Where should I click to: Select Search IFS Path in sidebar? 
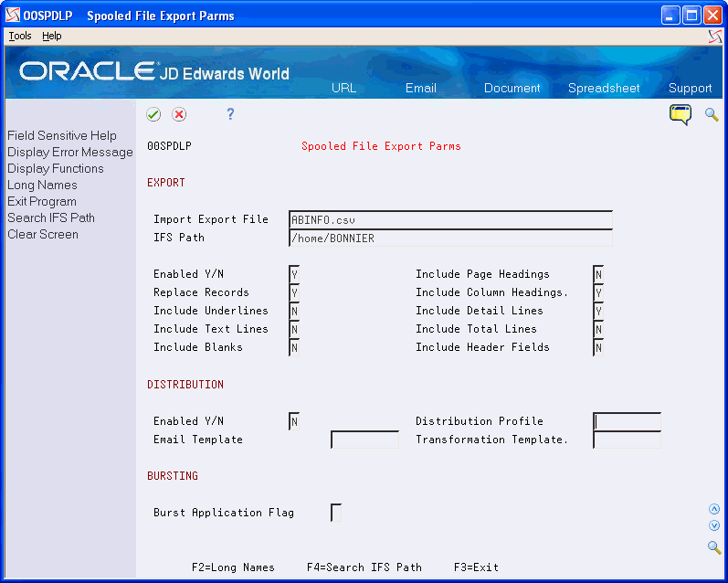coord(51,217)
